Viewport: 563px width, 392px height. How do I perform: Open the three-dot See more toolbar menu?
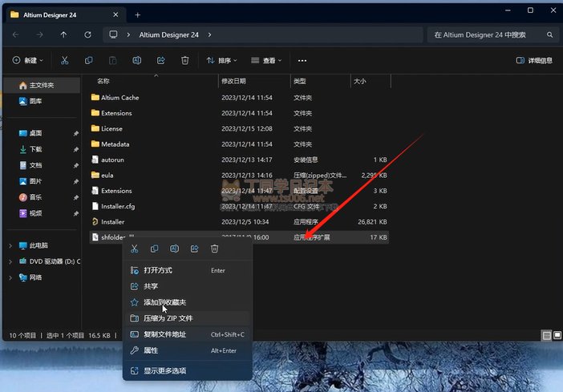click(x=302, y=60)
